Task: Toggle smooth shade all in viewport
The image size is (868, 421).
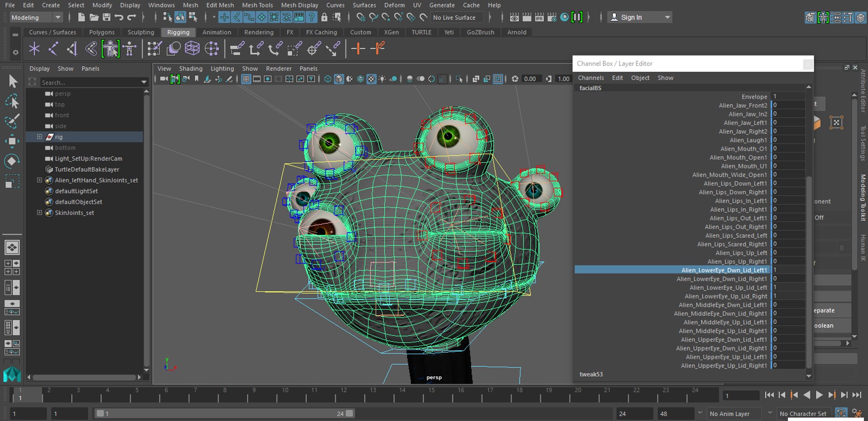Action: click(x=339, y=79)
